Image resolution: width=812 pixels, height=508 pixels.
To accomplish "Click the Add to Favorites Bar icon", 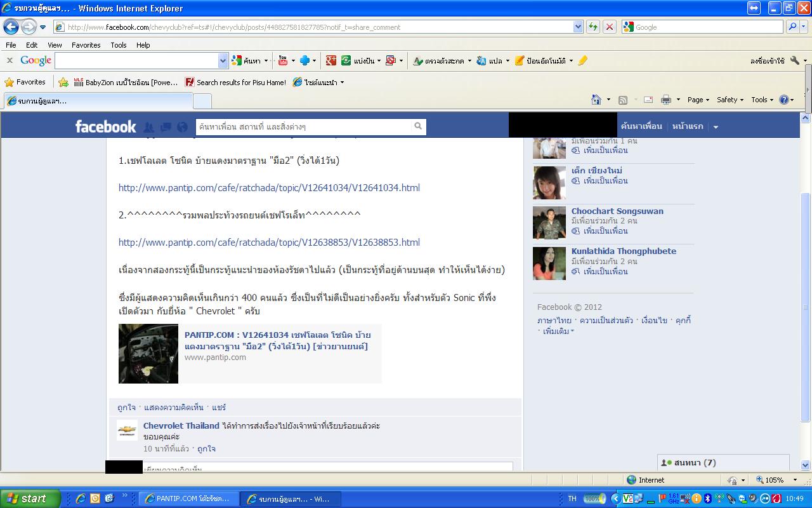I will (63, 82).
